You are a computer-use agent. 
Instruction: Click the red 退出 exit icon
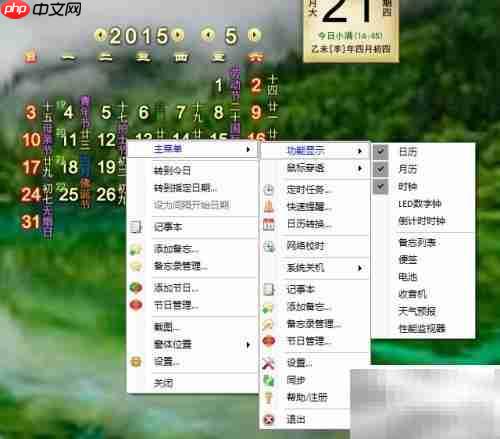coord(269,419)
